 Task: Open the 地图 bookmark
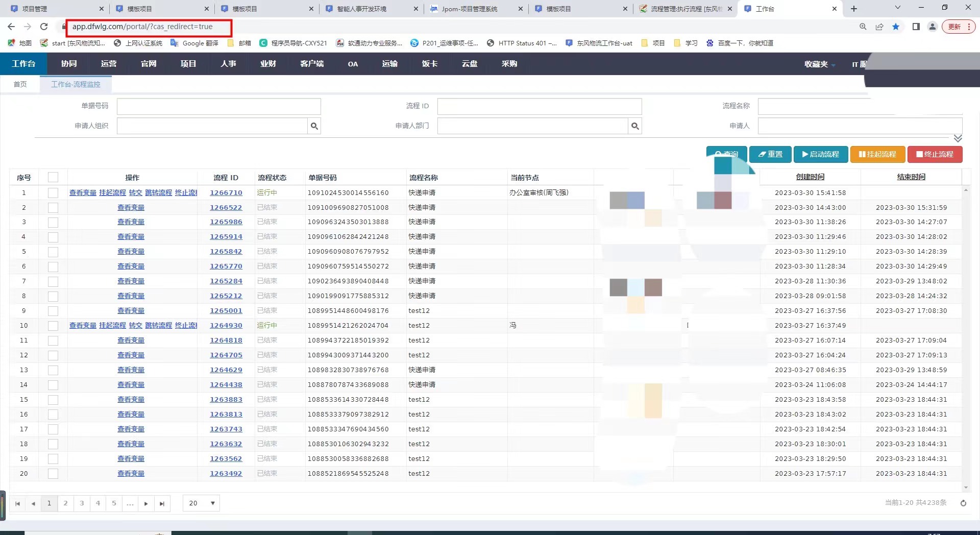point(20,43)
